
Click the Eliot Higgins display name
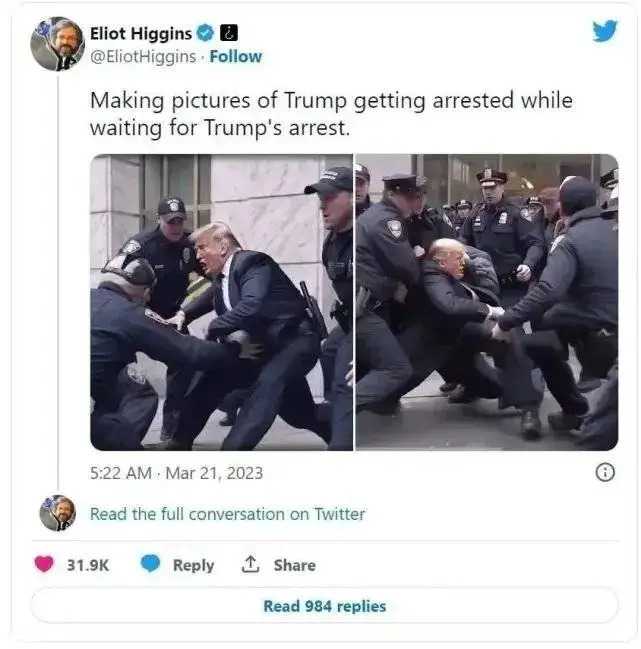(x=141, y=34)
